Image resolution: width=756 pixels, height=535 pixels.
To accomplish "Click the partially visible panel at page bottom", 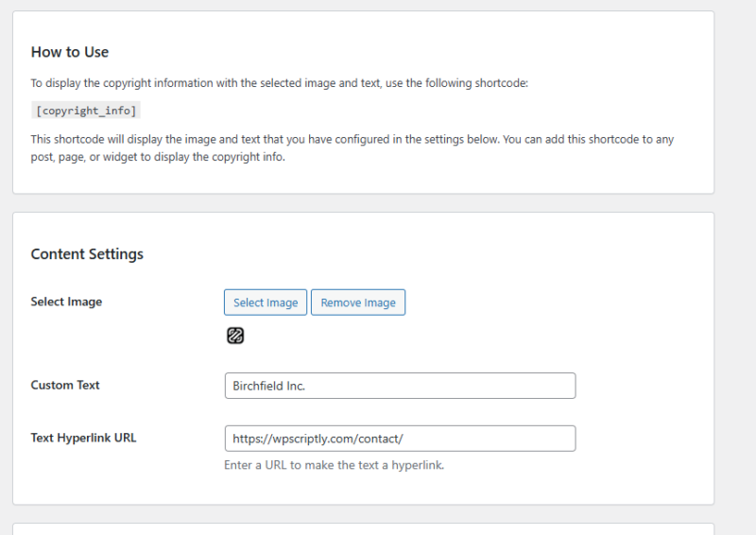I will (363, 529).
